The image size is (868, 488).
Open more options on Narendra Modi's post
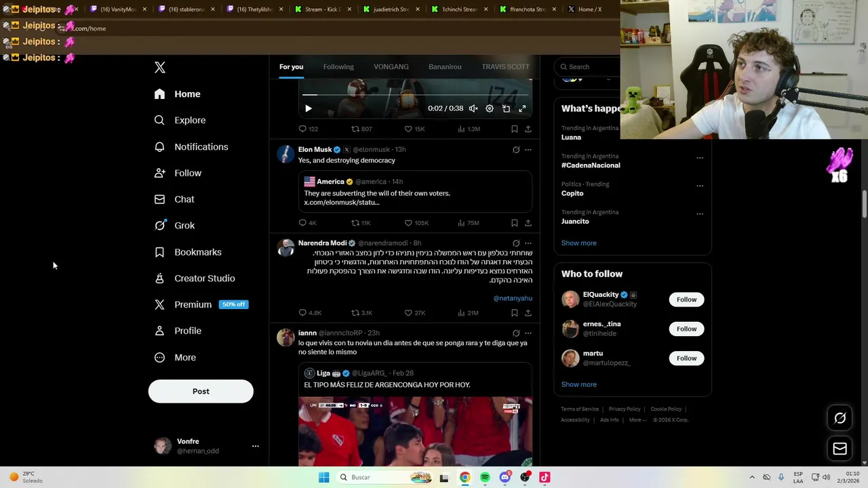[528, 243]
